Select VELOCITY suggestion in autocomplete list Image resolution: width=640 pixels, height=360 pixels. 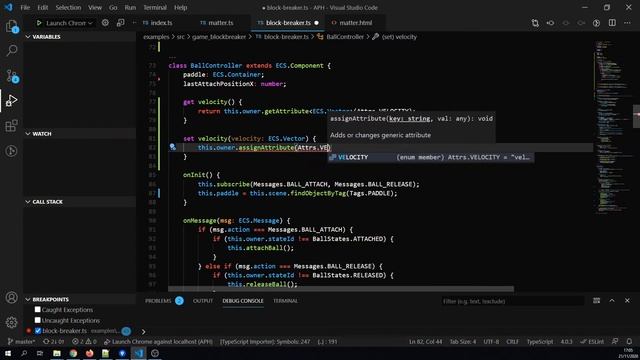(x=431, y=157)
